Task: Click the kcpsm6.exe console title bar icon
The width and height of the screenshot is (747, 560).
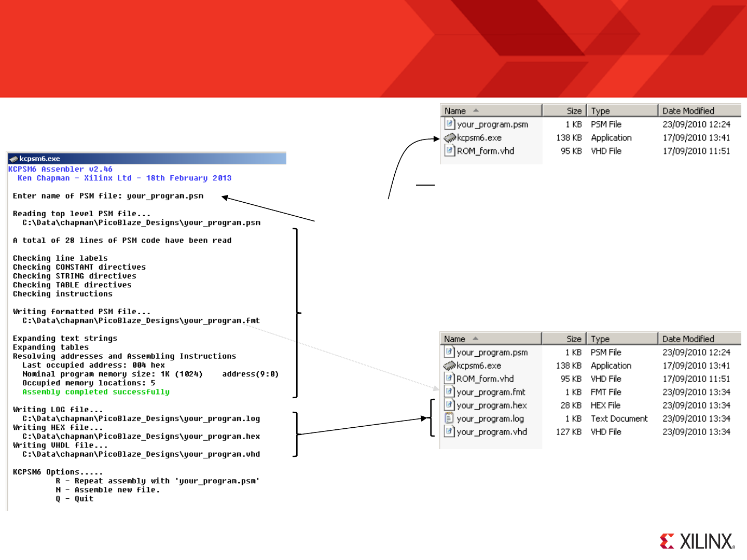Action: point(13,159)
